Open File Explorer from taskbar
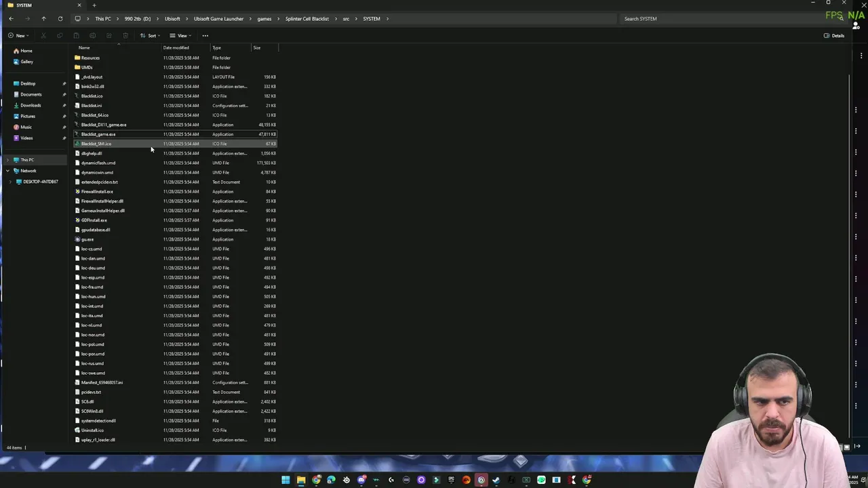 pos(301,480)
